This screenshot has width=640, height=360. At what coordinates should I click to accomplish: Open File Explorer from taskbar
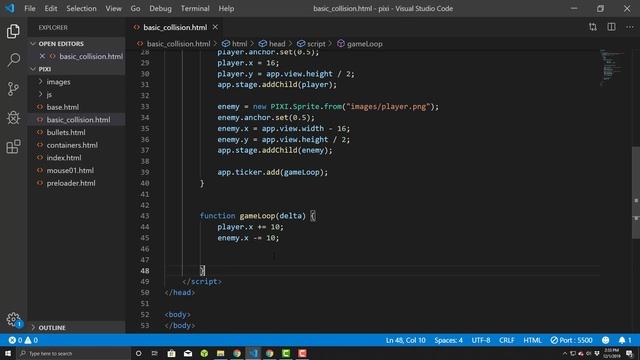(220, 353)
